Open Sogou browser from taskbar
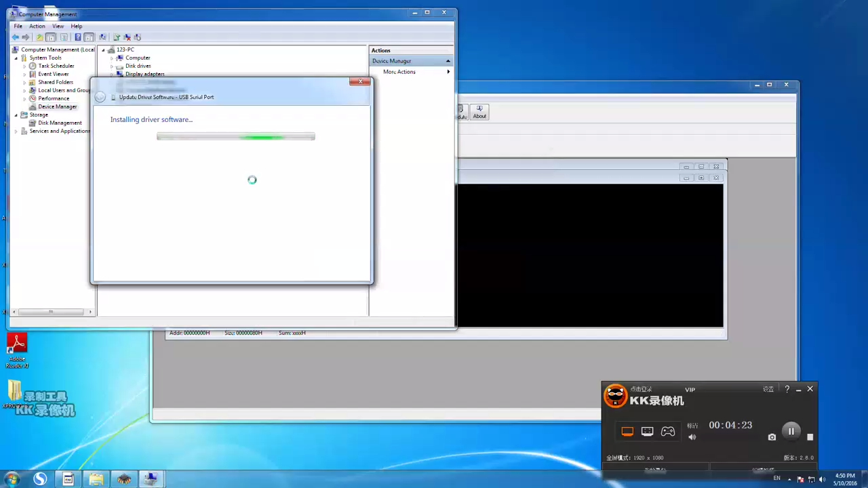The width and height of the screenshot is (868, 488). pos(40,479)
